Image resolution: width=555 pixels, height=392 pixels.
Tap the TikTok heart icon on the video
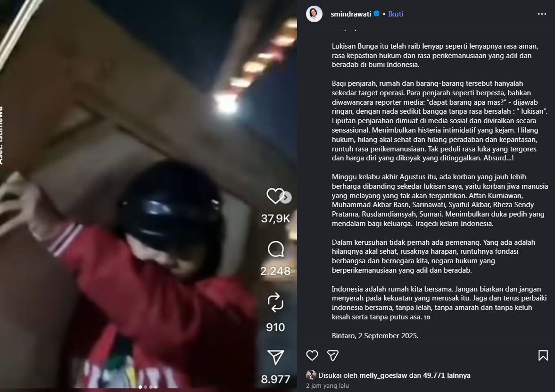pyautogui.click(x=274, y=196)
